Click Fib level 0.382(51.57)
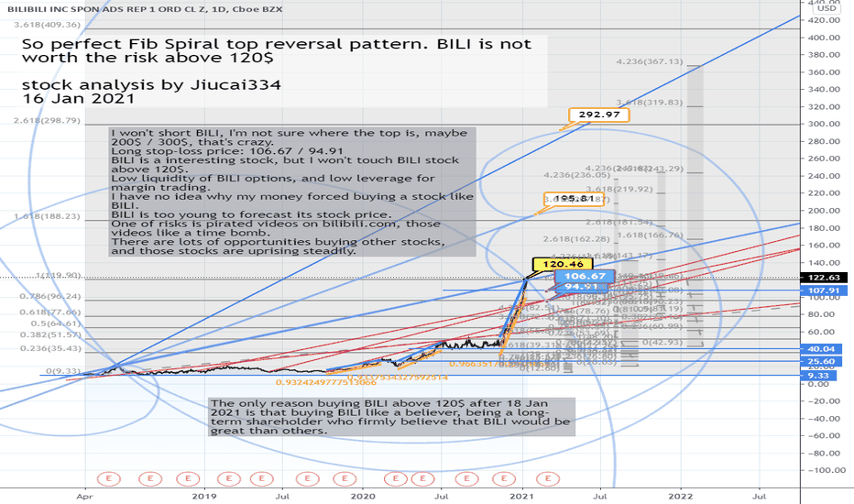This screenshot has width=854, height=504. pyautogui.click(x=50, y=334)
